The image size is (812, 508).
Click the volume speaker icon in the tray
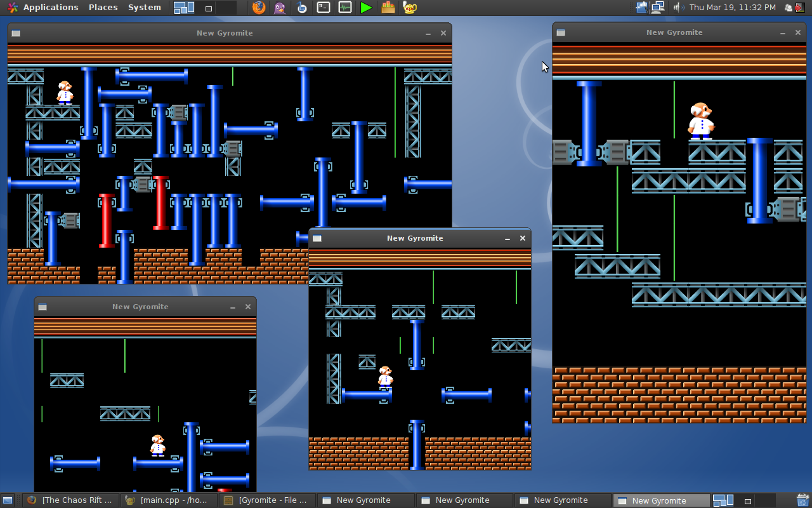pyautogui.click(x=678, y=8)
